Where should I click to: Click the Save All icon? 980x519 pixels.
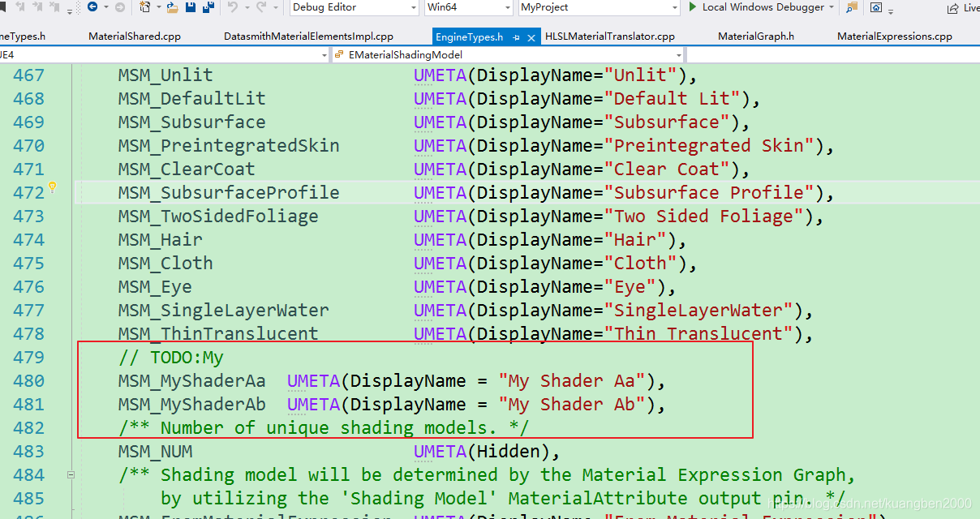208,8
